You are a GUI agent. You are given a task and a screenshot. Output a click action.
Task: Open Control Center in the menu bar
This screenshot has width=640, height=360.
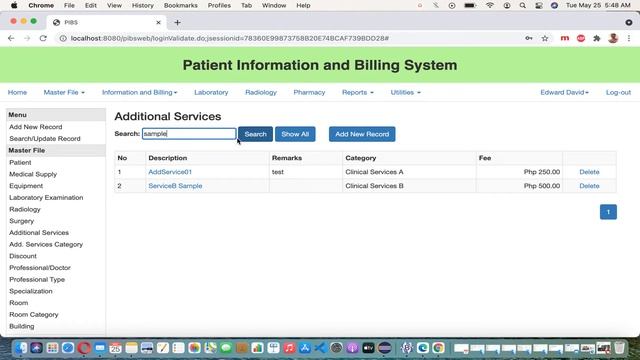point(539,5)
